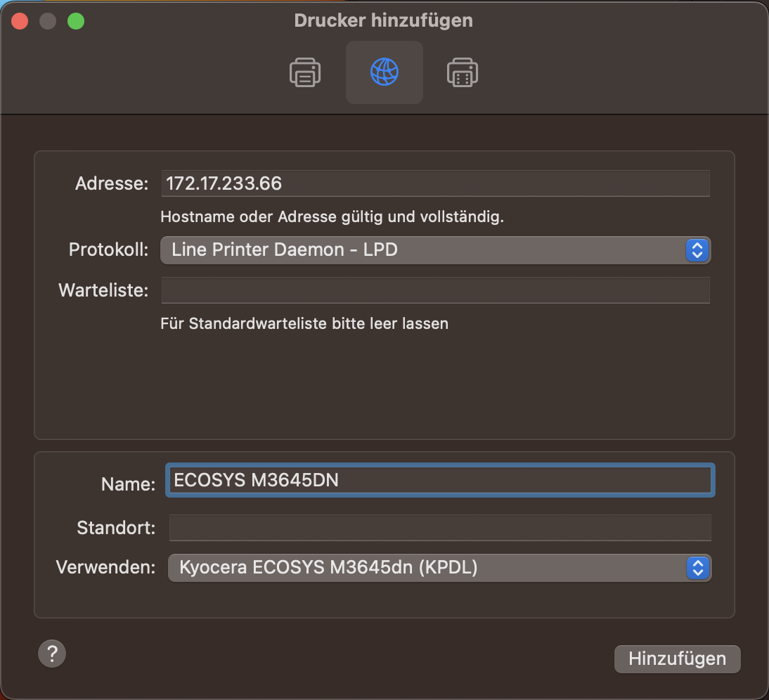Viewport: 769px width, 700px height.
Task: Minimize window using the gray title button
Action: coord(48,21)
